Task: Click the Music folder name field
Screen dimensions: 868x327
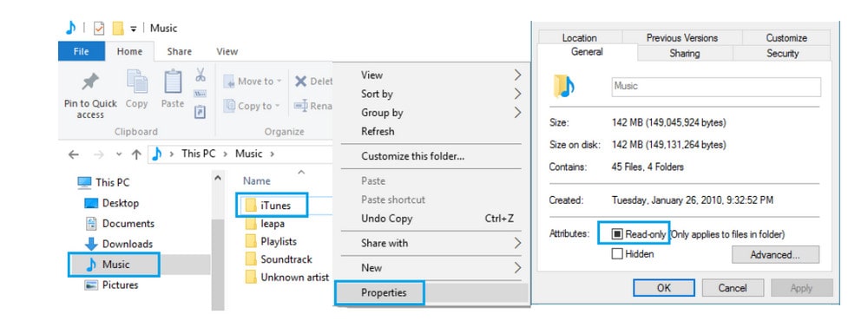Action: pyautogui.click(x=716, y=87)
